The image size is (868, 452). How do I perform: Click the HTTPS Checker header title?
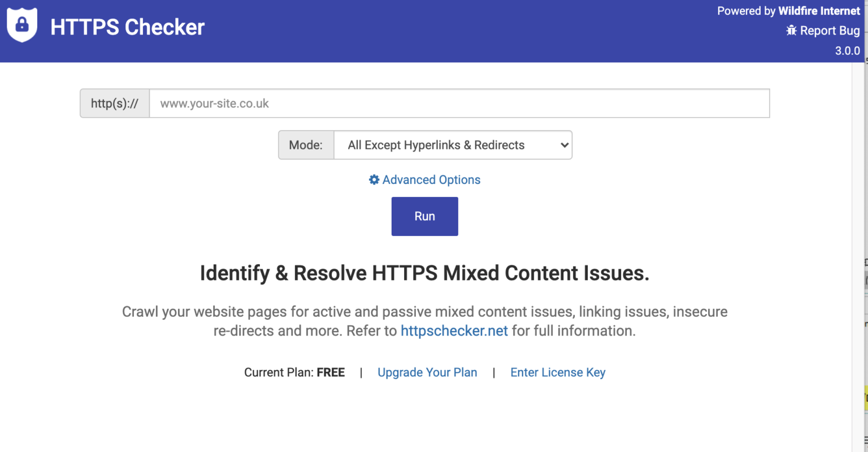coord(127,27)
